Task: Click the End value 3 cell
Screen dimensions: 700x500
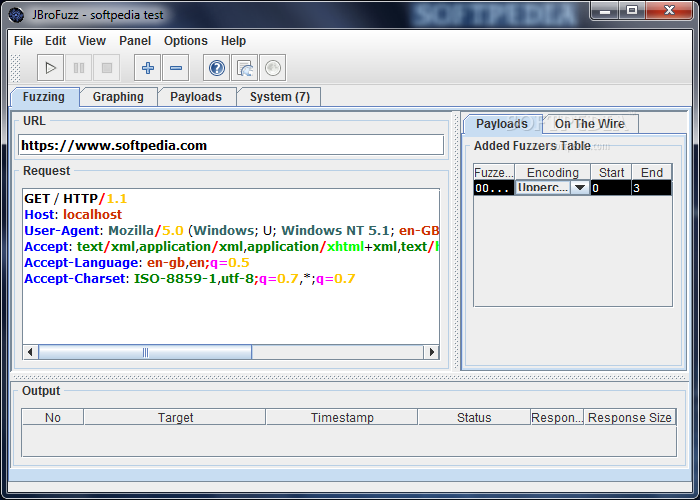Action: pyautogui.click(x=652, y=188)
